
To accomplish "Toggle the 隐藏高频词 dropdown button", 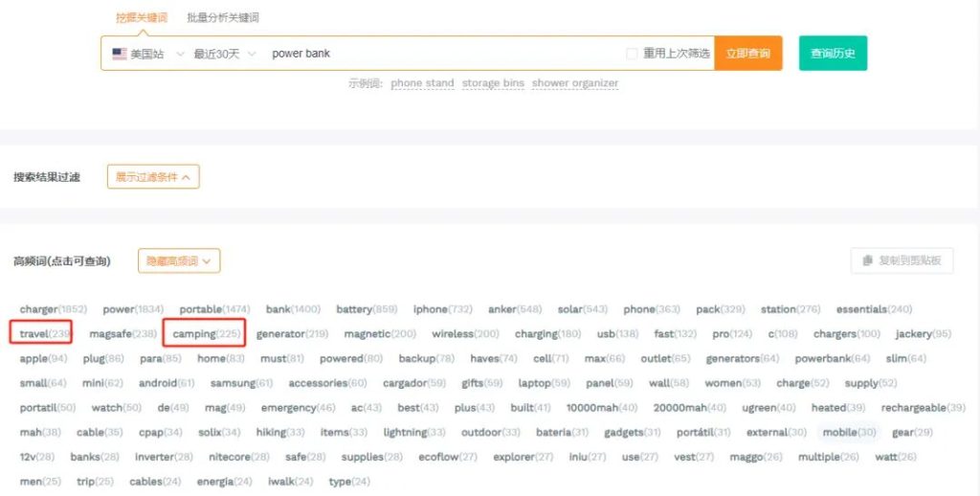I will point(180,260).
